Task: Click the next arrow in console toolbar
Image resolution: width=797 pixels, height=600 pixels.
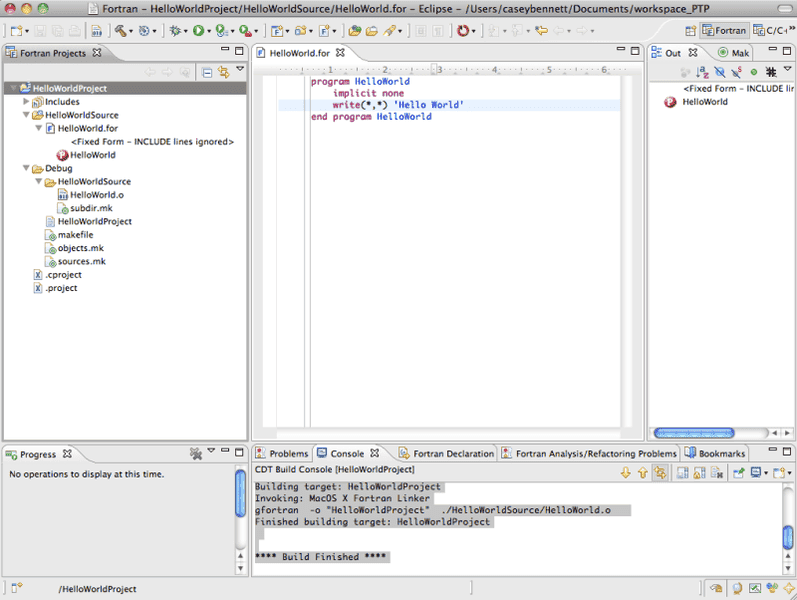Action: coord(625,472)
